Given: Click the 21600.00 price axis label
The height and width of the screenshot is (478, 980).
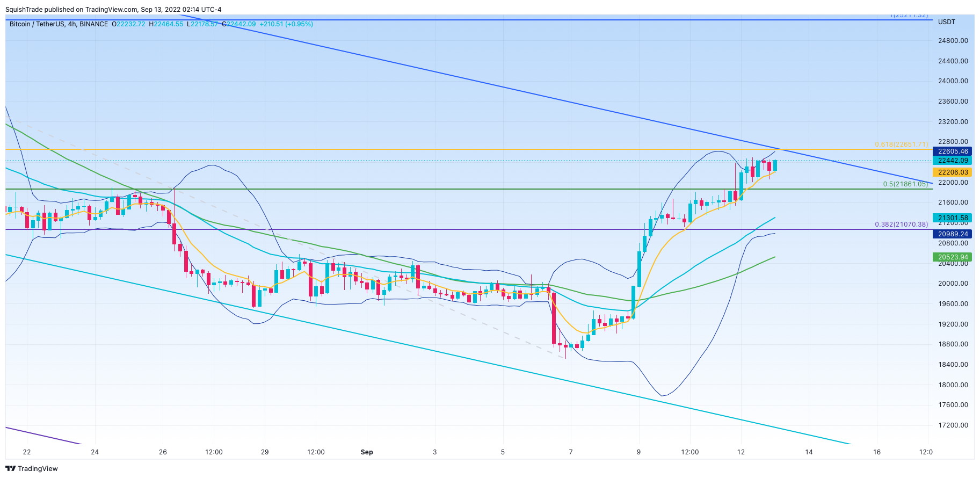Looking at the screenshot, I should 953,202.
